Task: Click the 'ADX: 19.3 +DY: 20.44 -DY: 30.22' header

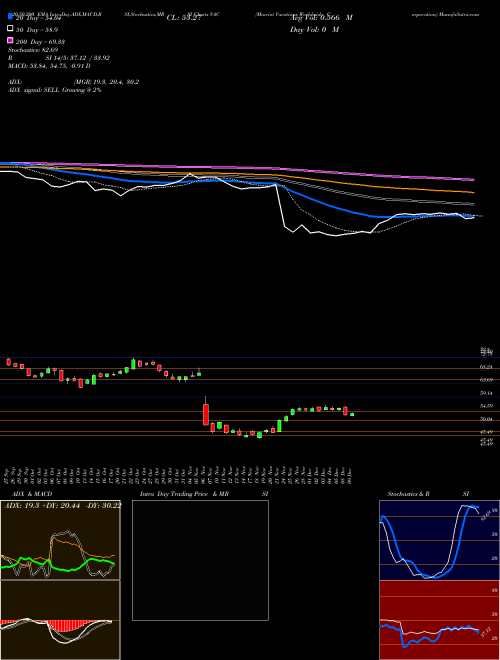Action: point(62,505)
